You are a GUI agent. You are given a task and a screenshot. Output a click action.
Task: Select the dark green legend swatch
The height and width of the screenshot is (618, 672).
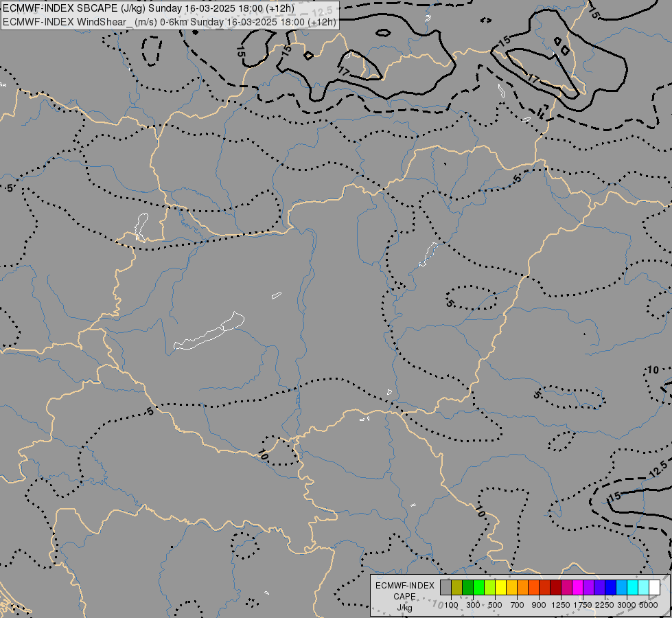[x=468, y=587]
